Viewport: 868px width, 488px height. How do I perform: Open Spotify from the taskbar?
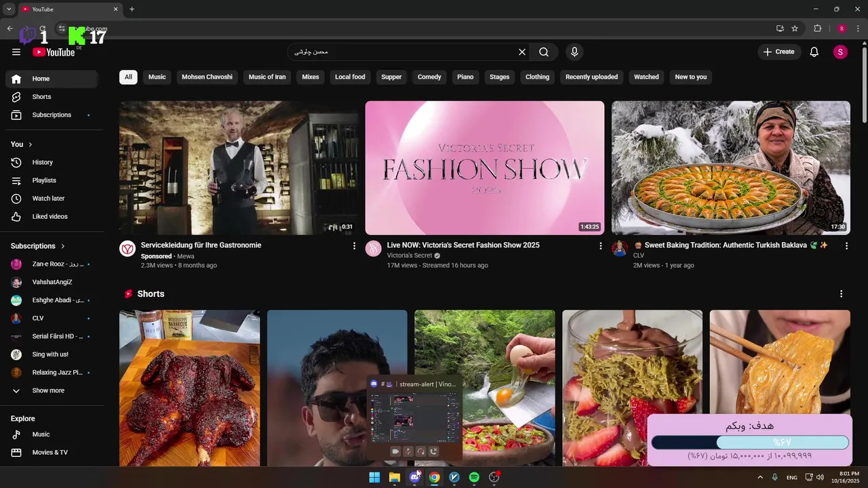pos(474,477)
